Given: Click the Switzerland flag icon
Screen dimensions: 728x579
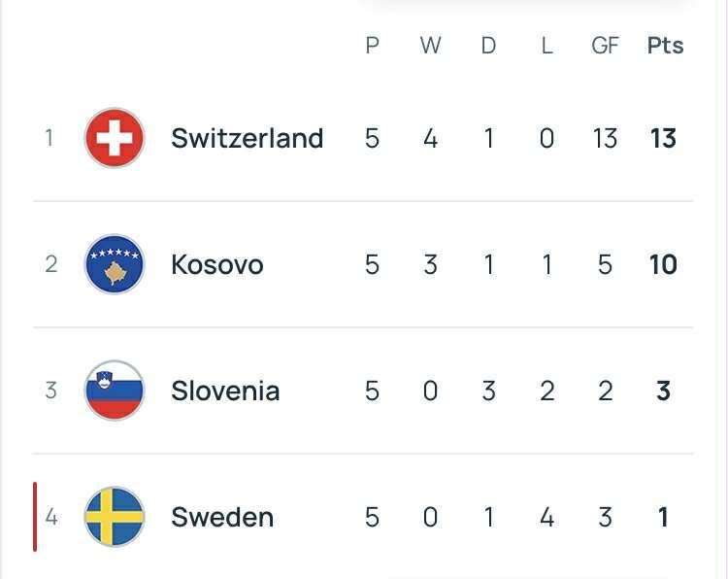Looking at the screenshot, I should pos(115,138).
